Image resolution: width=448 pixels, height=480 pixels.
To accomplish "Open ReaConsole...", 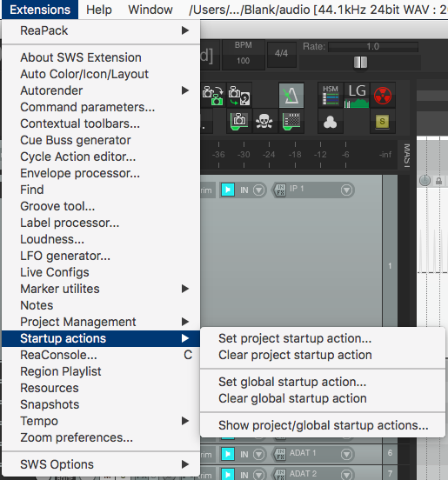I will tap(101, 355).
